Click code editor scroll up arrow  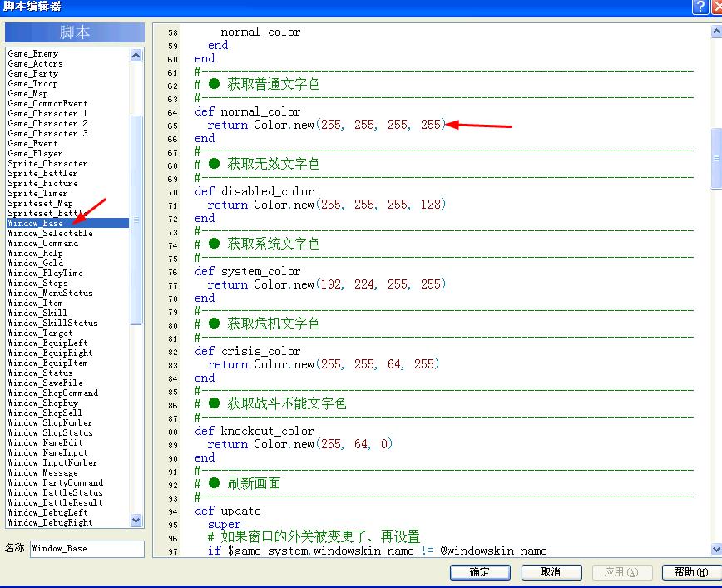[x=716, y=32]
